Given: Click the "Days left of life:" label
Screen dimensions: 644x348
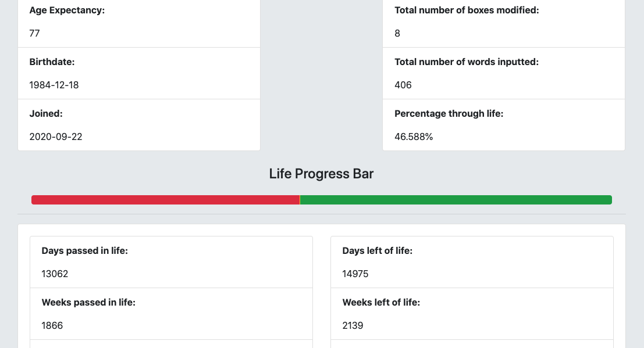Looking at the screenshot, I should tap(377, 251).
